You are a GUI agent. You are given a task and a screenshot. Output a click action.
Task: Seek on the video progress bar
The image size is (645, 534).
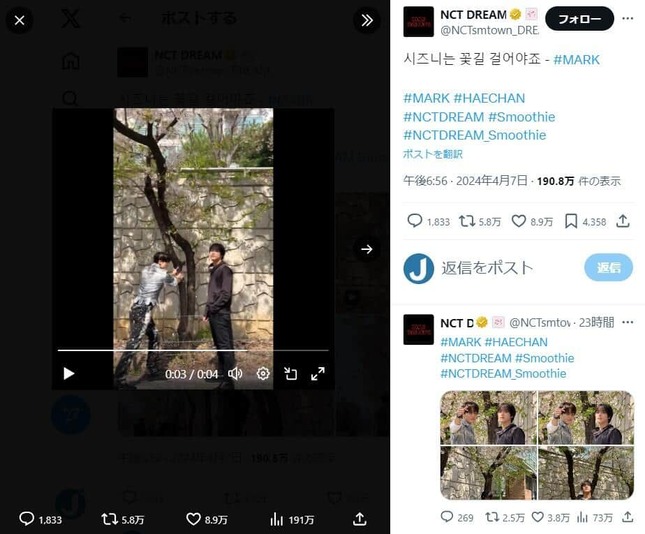[x=193, y=351]
